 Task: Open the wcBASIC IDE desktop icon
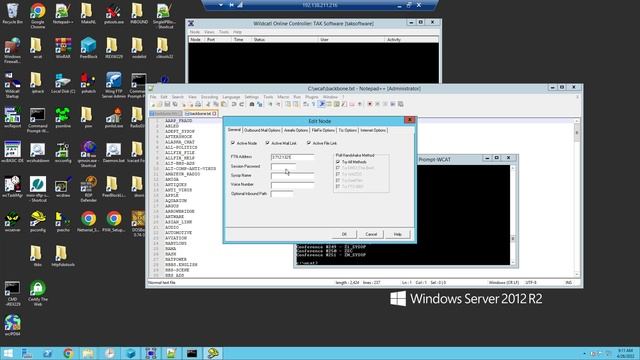coord(12,152)
